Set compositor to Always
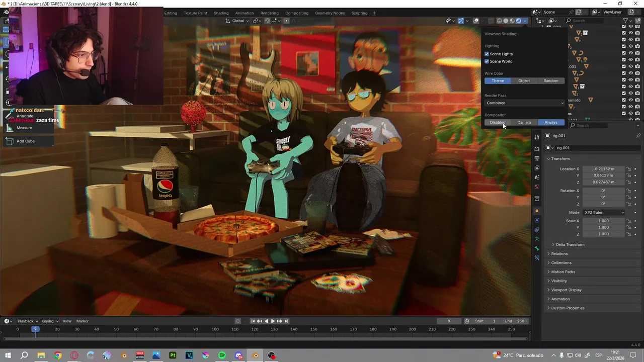Screen dimensions: 644x362 click(x=551, y=122)
